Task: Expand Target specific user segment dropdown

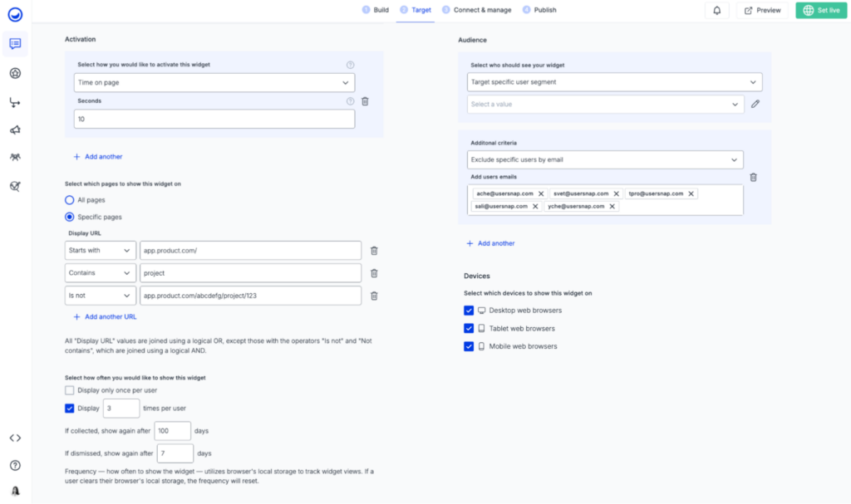Action: (x=614, y=82)
